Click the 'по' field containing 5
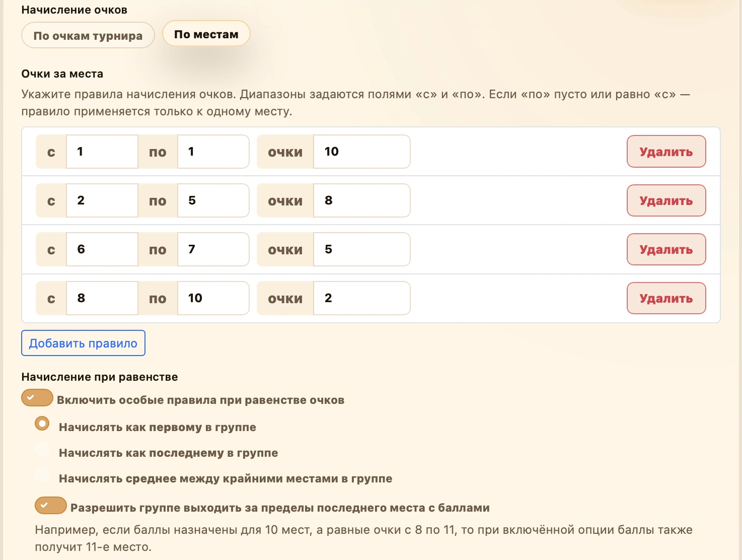The image size is (742, 560). tap(213, 200)
